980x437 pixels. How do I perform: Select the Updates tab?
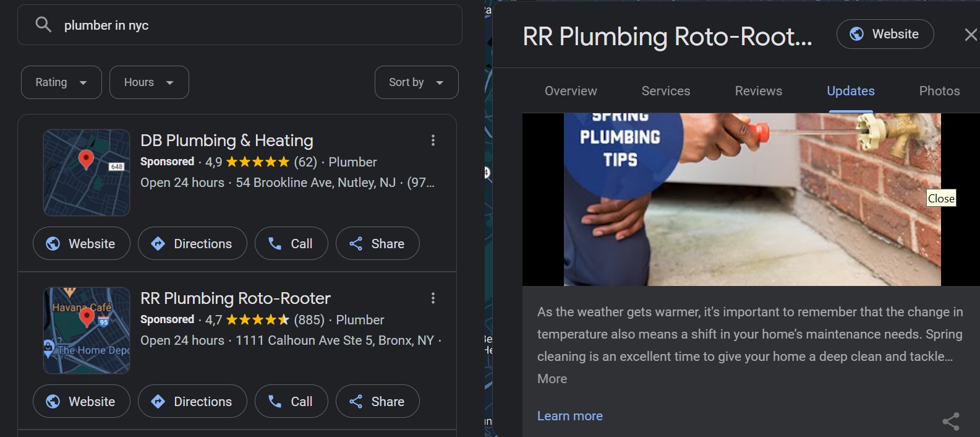point(851,91)
